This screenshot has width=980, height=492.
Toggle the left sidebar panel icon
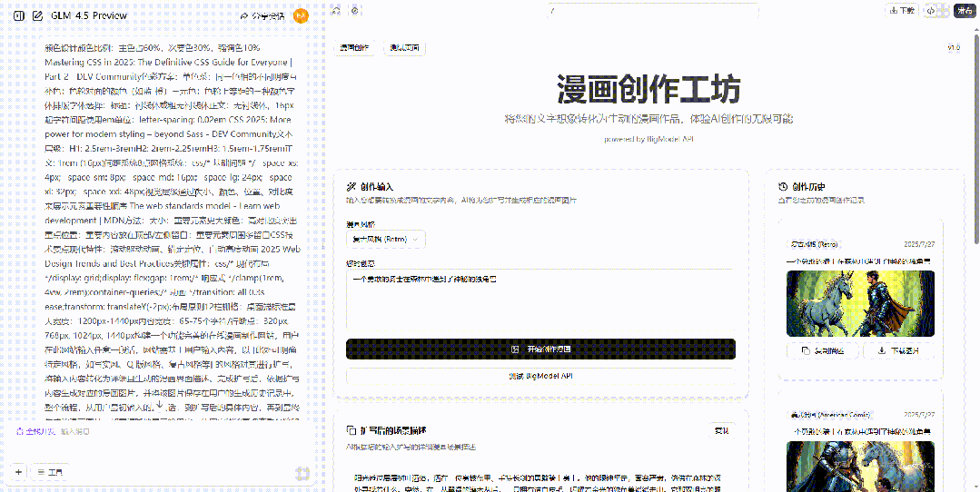[x=18, y=15]
